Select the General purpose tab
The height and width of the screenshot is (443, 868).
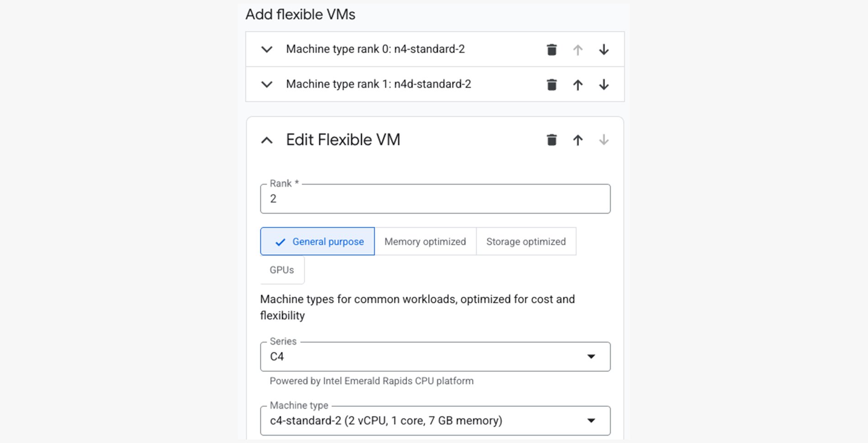pos(318,241)
